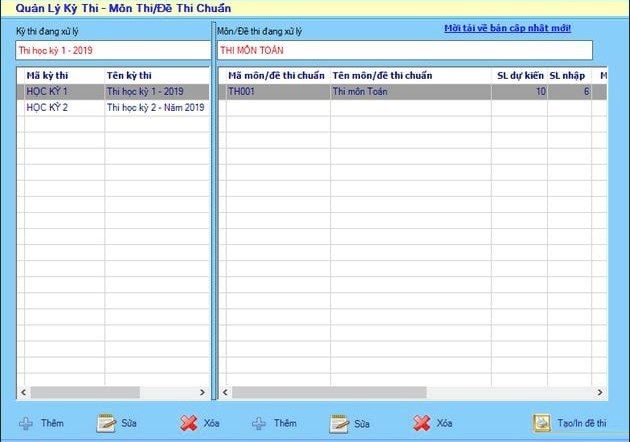Click the Tạo/In đề thi icon
This screenshot has width=630, height=442.
(542, 423)
